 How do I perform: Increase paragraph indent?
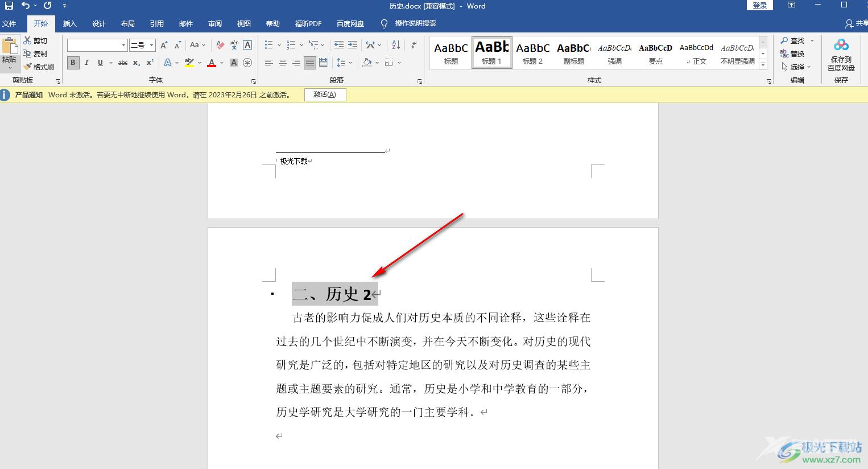point(353,45)
